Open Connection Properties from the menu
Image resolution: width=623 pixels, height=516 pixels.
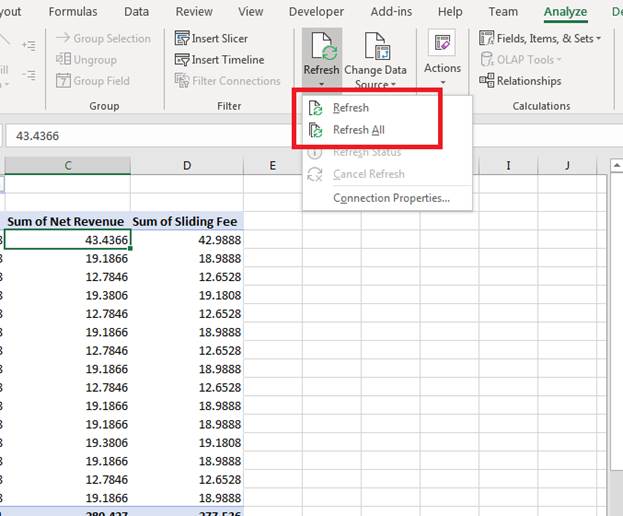coord(387,198)
